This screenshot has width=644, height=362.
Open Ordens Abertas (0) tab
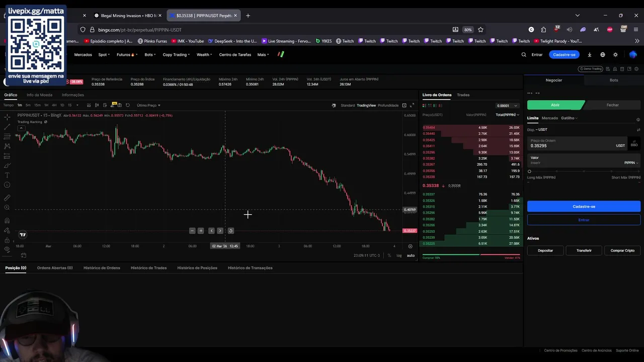(55, 268)
